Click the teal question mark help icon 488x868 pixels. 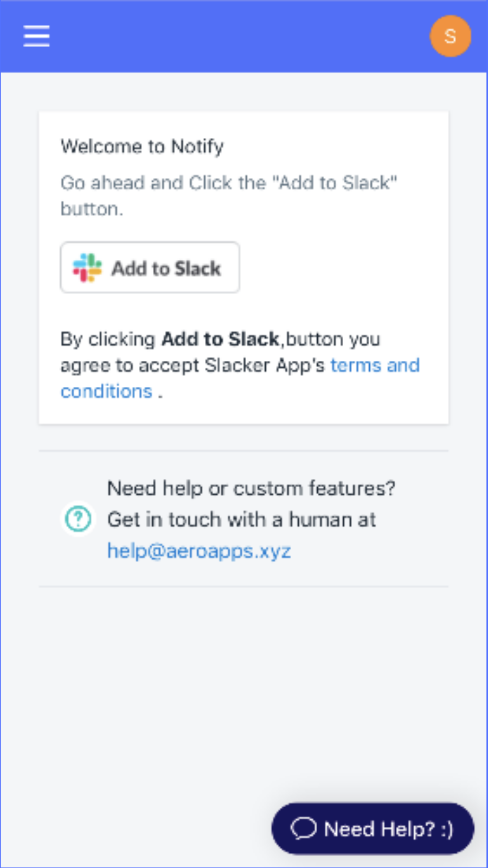pos(78,519)
